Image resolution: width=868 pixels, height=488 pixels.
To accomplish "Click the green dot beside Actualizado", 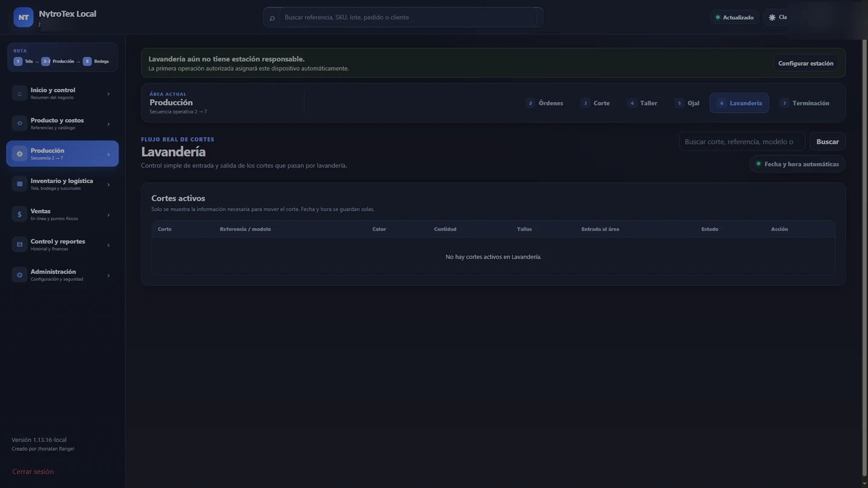I will (x=717, y=17).
